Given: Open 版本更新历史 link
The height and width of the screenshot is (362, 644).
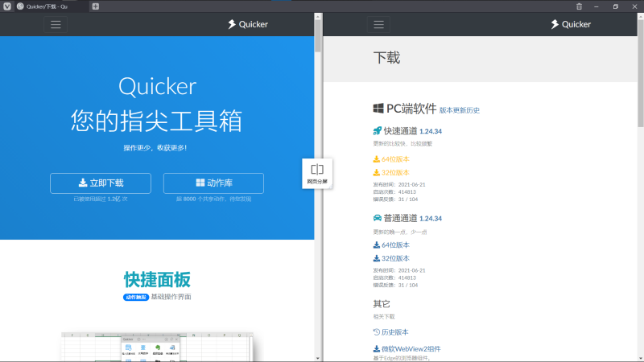Looking at the screenshot, I should click(459, 110).
